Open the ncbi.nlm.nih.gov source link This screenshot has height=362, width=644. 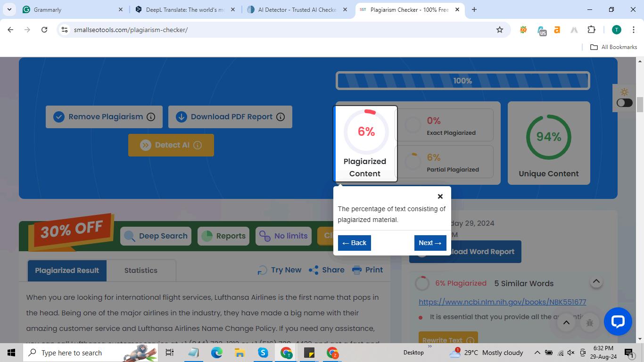502,302
